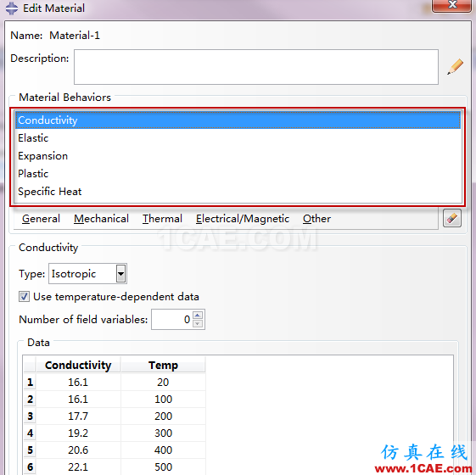Click the eraser icon to delete the behavior
The height and width of the screenshot is (475, 476).
click(x=452, y=218)
